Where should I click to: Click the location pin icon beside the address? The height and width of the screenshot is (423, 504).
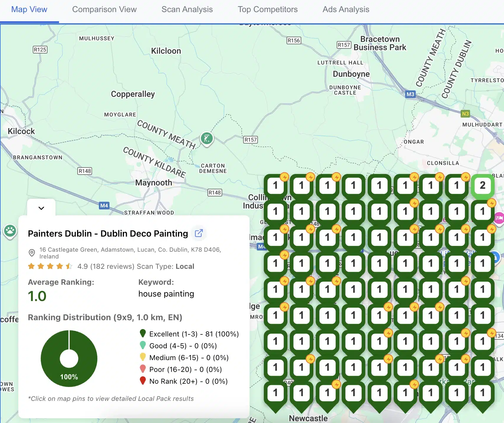coord(32,253)
